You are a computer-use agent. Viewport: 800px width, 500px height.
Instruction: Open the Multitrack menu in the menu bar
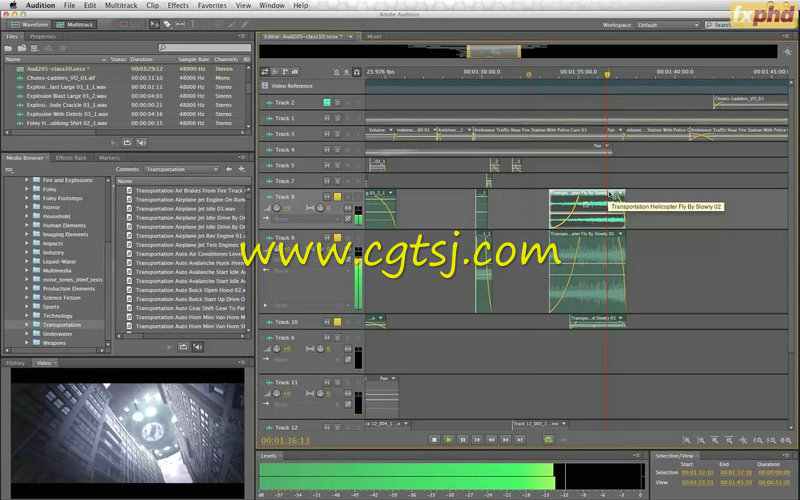[x=121, y=5]
